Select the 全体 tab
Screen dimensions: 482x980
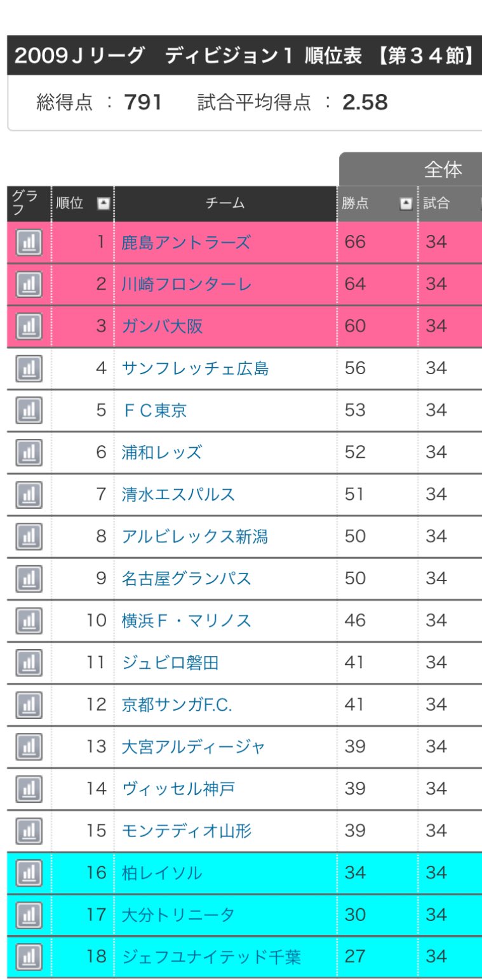tap(443, 170)
